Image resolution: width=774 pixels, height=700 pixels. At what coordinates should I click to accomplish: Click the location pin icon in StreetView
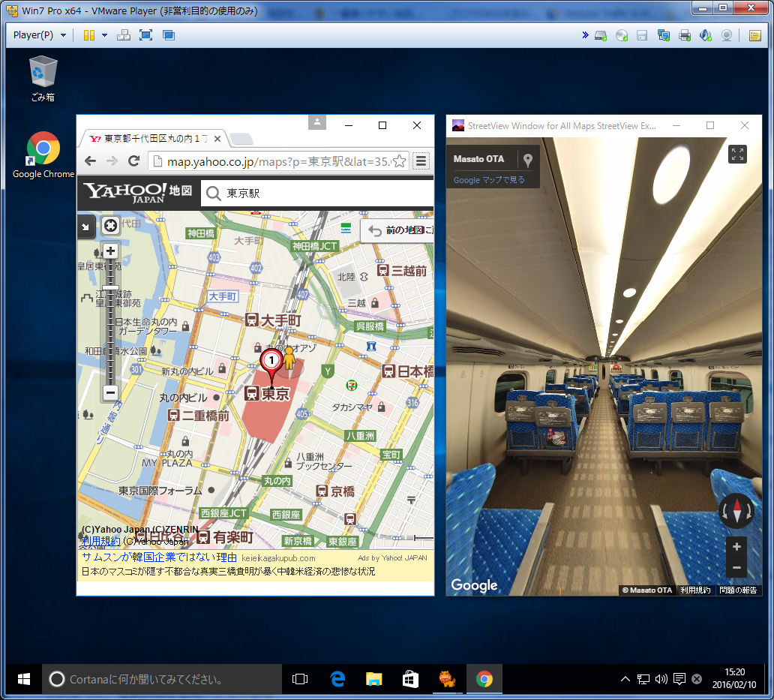528,160
